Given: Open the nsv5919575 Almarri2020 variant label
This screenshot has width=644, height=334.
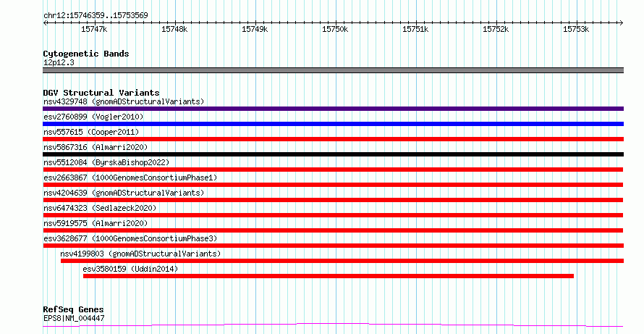Looking at the screenshot, I should pos(96,223).
